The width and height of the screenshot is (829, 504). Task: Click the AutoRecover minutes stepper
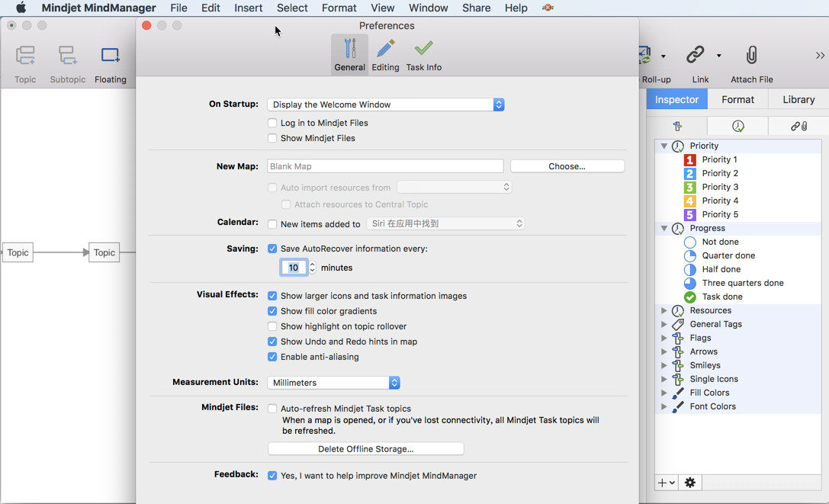pyautogui.click(x=313, y=268)
